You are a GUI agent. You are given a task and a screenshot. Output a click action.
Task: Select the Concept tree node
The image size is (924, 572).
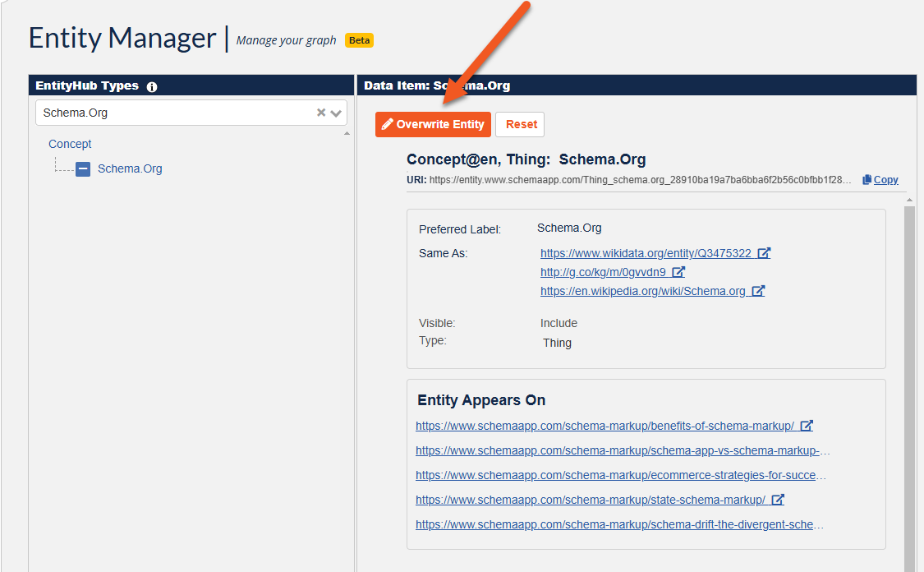click(70, 144)
